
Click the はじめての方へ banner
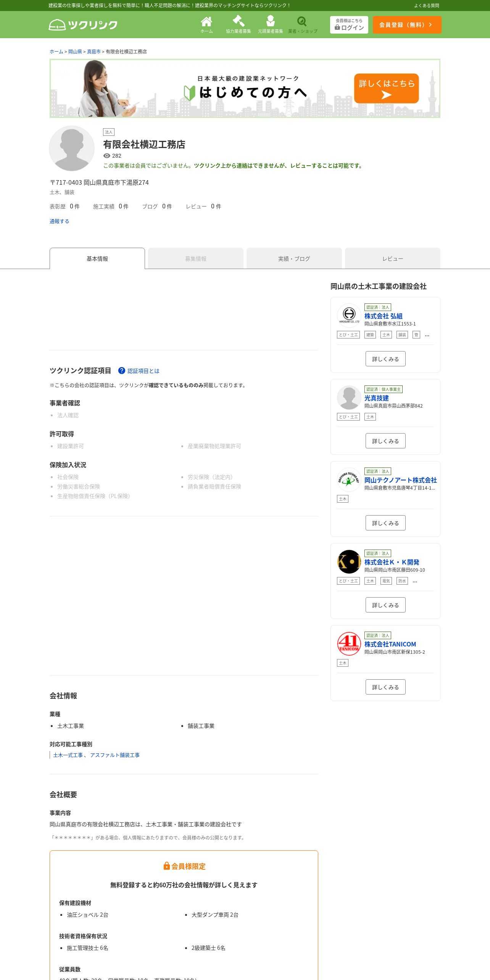pyautogui.click(x=245, y=88)
